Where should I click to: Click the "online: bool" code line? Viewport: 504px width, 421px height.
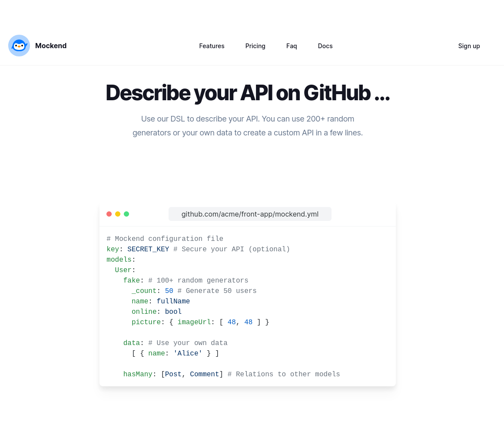click(156, 312)
